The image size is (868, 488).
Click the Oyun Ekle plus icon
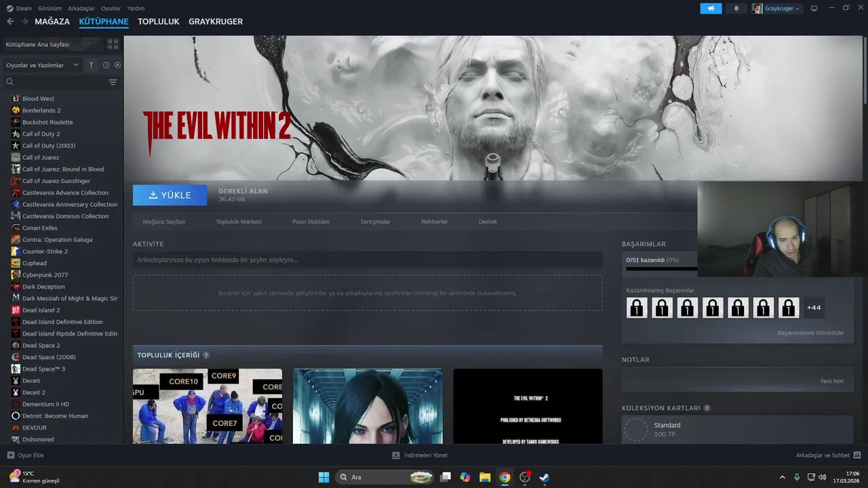pos(10,455)
